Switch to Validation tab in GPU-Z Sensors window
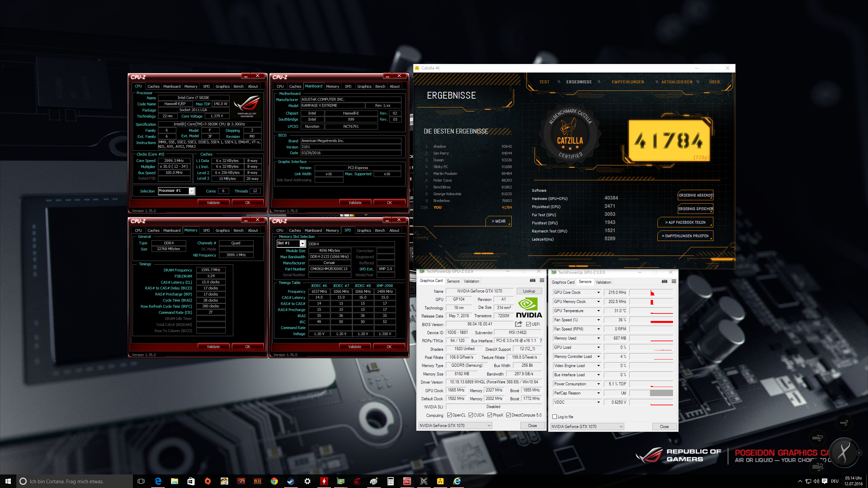 603,282
